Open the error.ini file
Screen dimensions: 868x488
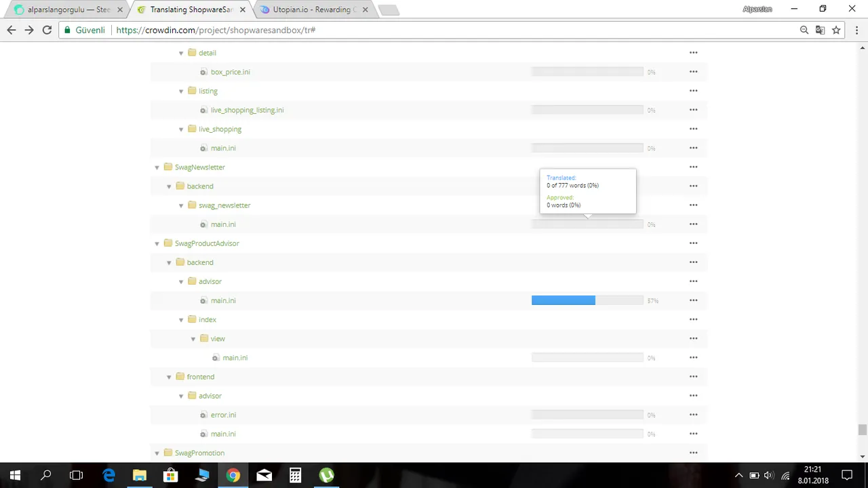[x=223, y=415]
